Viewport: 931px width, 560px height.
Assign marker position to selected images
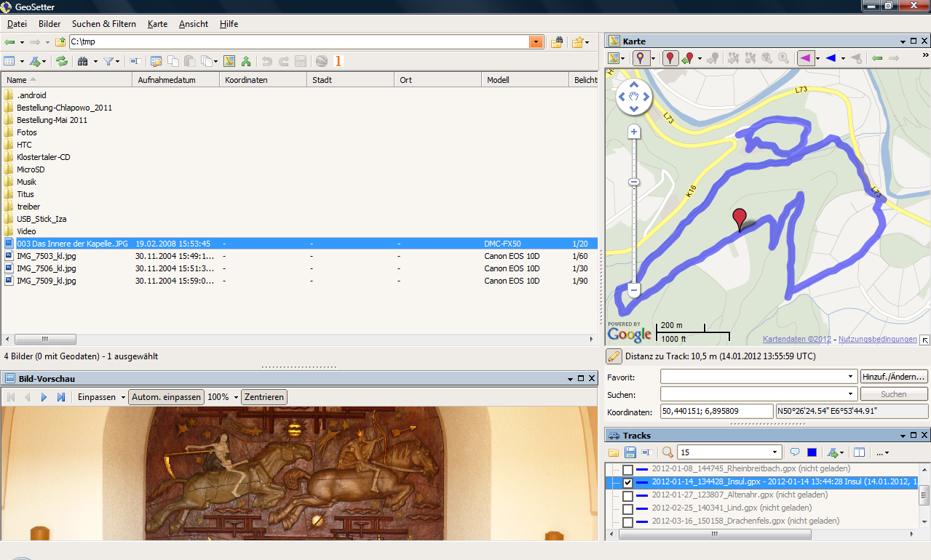[687, 58]
